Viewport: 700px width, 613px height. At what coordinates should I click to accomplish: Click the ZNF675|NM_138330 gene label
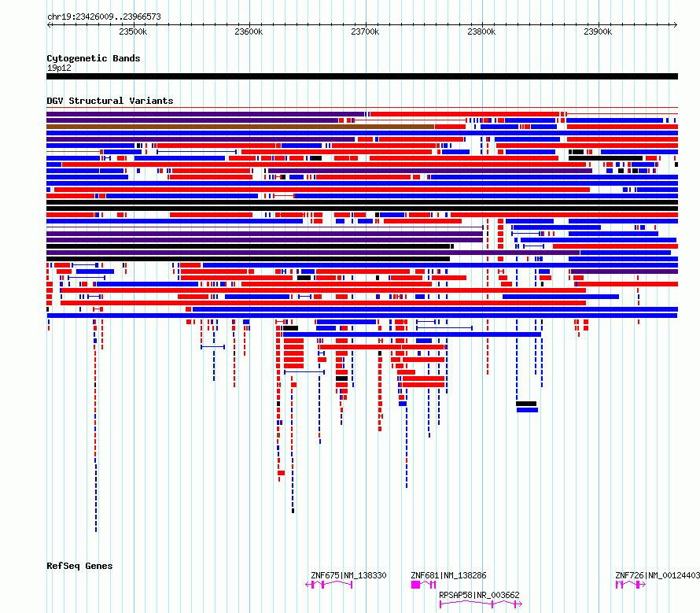pos(348,575)
